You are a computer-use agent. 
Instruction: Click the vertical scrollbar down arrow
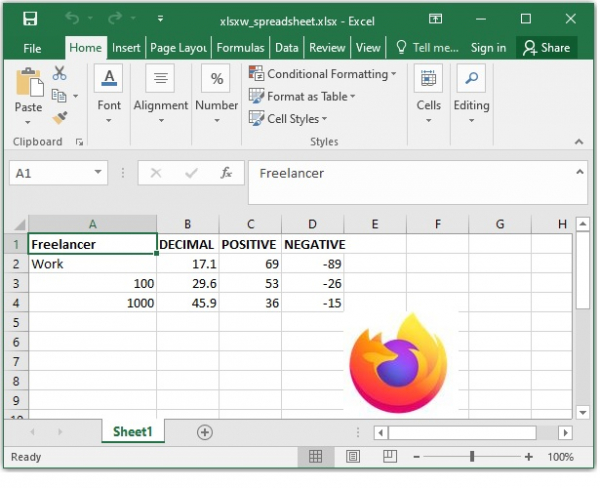pos(583,412)
